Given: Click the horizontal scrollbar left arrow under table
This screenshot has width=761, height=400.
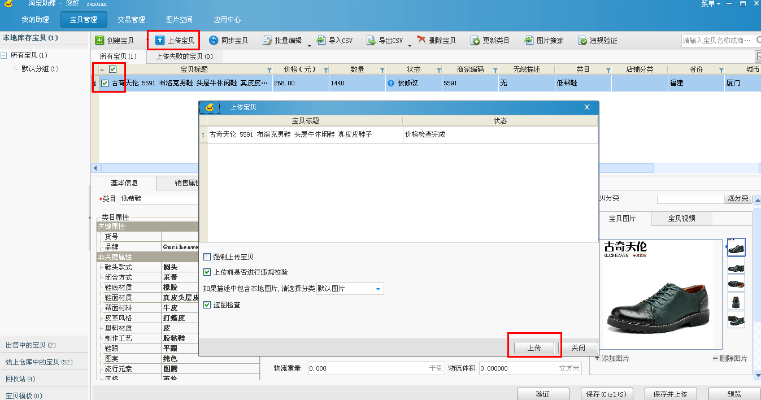Looking at the screenshot, I should click(x=96, y=168).
